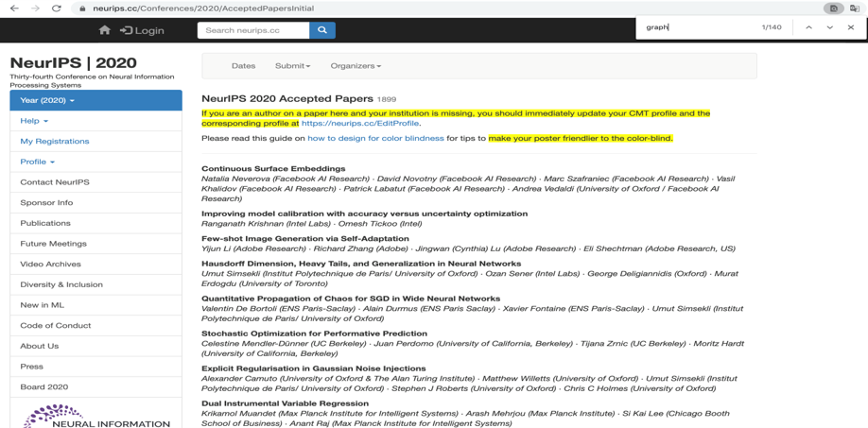Click Quantitative Propagation of Chaos paper title
The width and height of the screenshot is (868, 428).
pyautogui.click(x=351, y=299)
